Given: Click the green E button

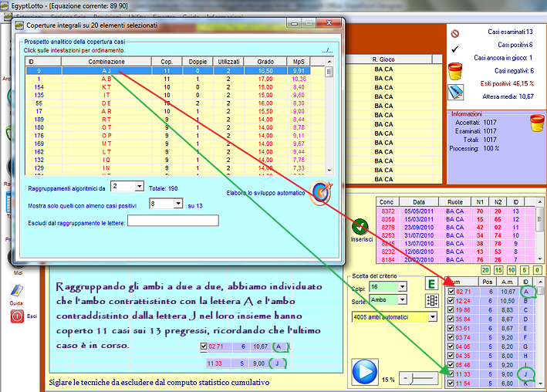Looking at the screenshot, I should tap(431, 285).
